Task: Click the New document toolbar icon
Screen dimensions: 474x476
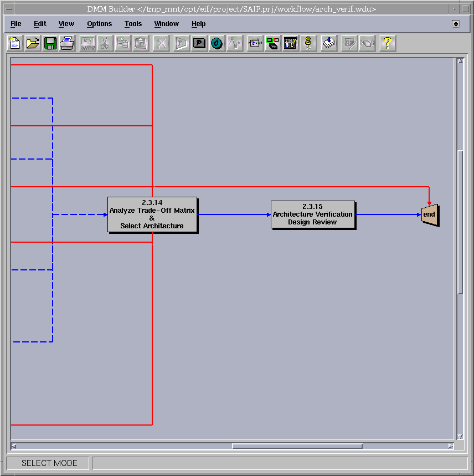Action: (15, 43)
